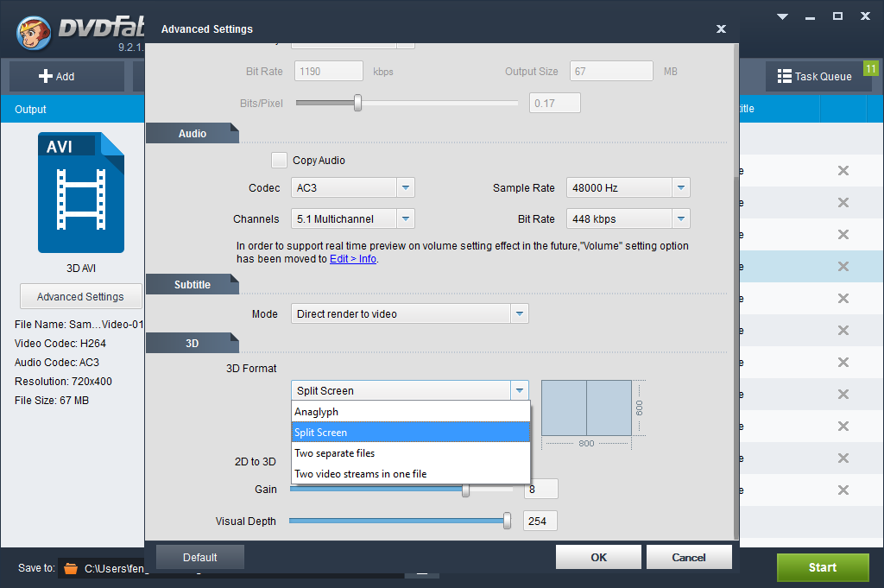
Task: Click Cancel in Advanced Settings dialog
Action: (689, 557)
